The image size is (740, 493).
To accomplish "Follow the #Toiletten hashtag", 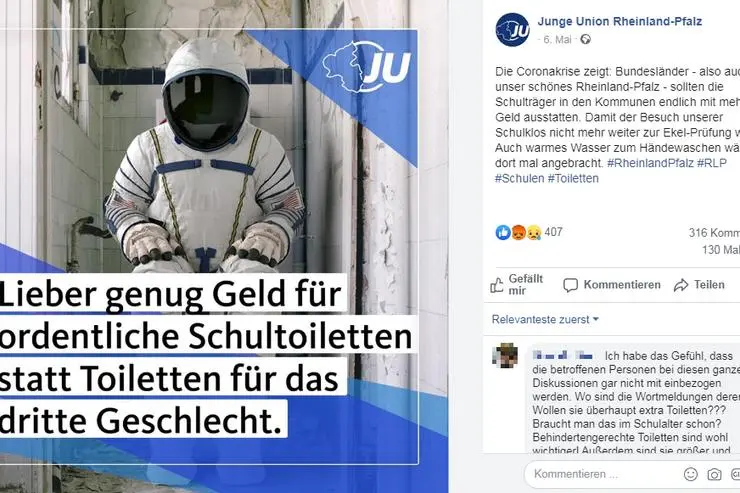I will (573, 178).
